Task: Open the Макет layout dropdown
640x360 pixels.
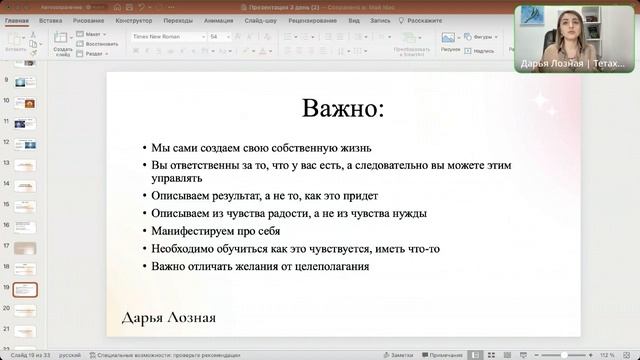Action: 91,34
